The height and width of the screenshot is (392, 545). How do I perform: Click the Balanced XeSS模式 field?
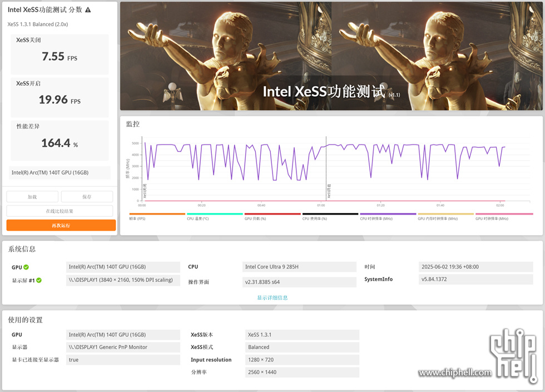(x=302, y=347)
